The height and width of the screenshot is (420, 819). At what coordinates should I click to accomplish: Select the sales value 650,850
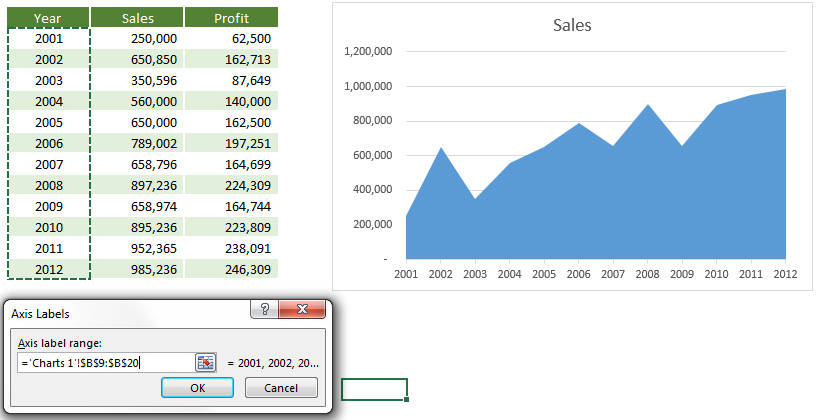[x=137, y=60]
